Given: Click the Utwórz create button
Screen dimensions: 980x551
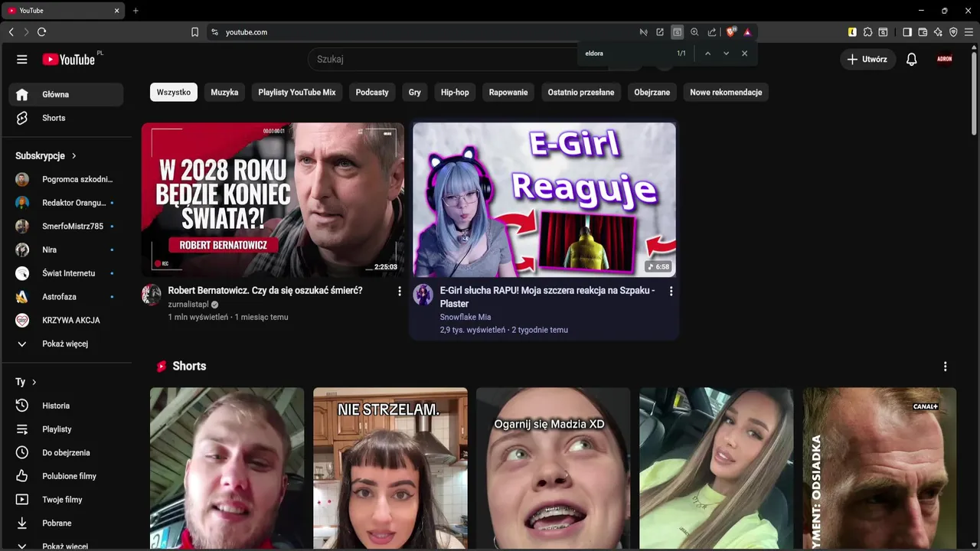Looking at the screenshot, I should (868, 60).
